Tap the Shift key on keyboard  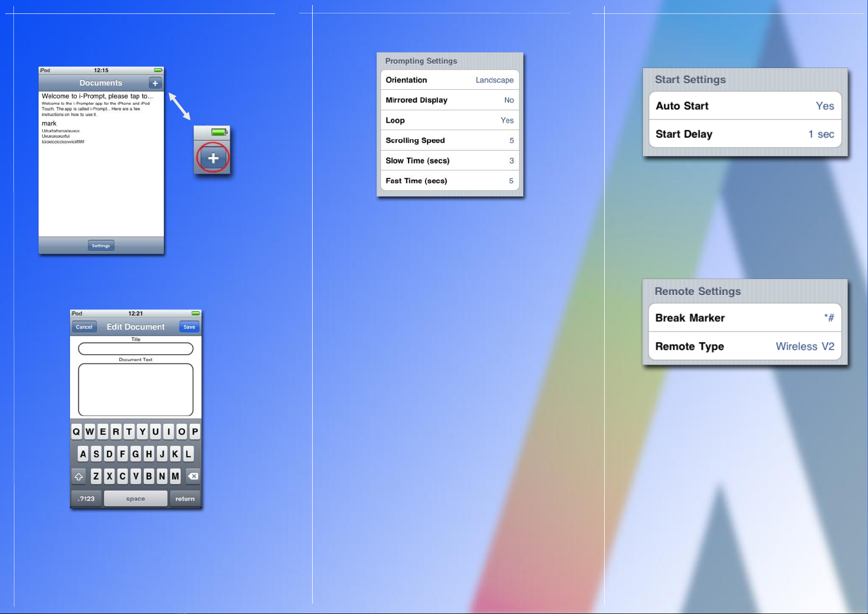(79, 476)
